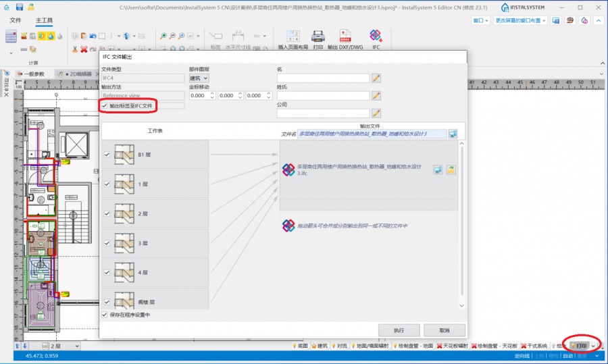
Task: Click the 输出 DXF/DWG toolbar icon
Action: (x=345, y=36)
